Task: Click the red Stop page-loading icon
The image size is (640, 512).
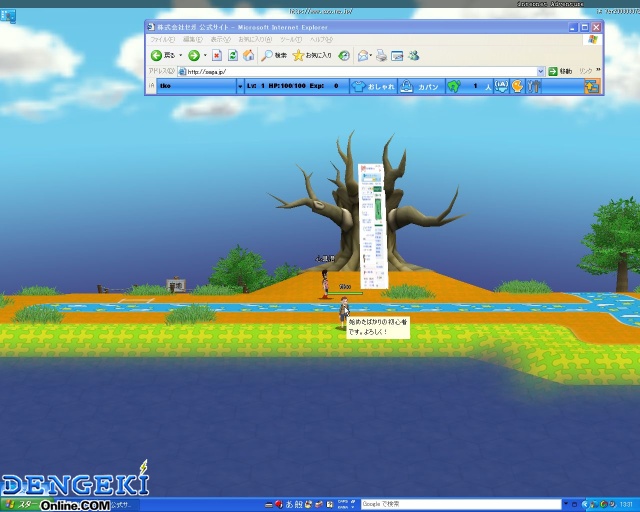Action: point(217,56)
